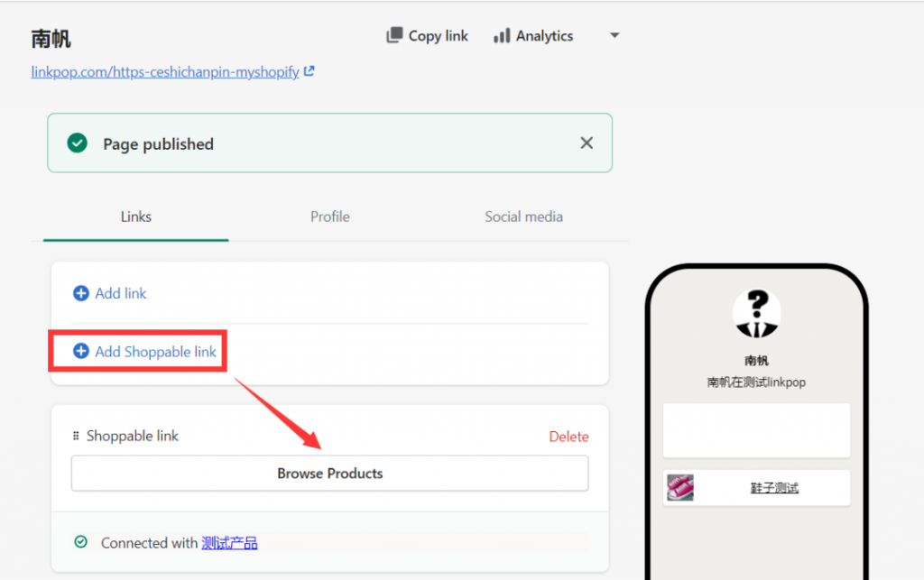Click the empty white card in phone preview

(757, 430)
